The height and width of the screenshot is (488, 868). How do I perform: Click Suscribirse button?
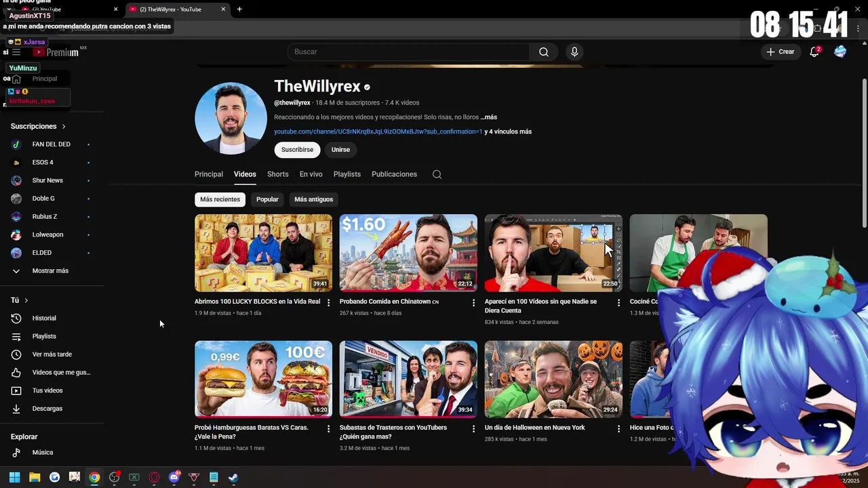(x=297, y=150)
